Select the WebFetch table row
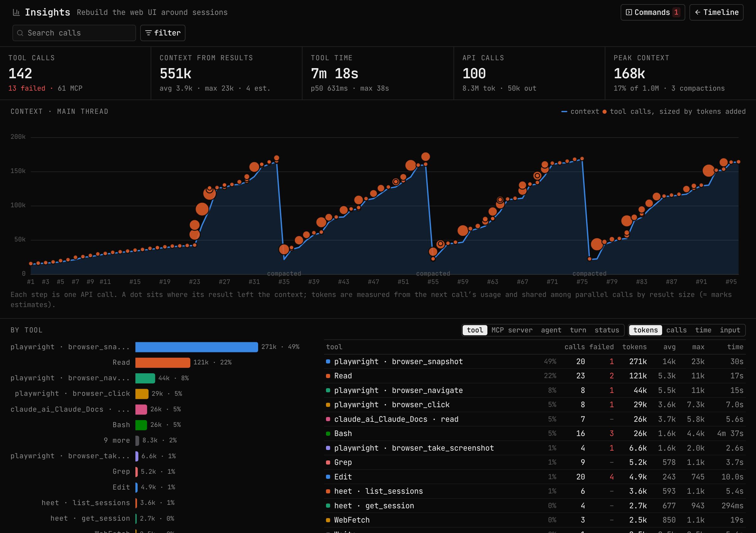Screen dimensions: 756x533 point(535,520)
